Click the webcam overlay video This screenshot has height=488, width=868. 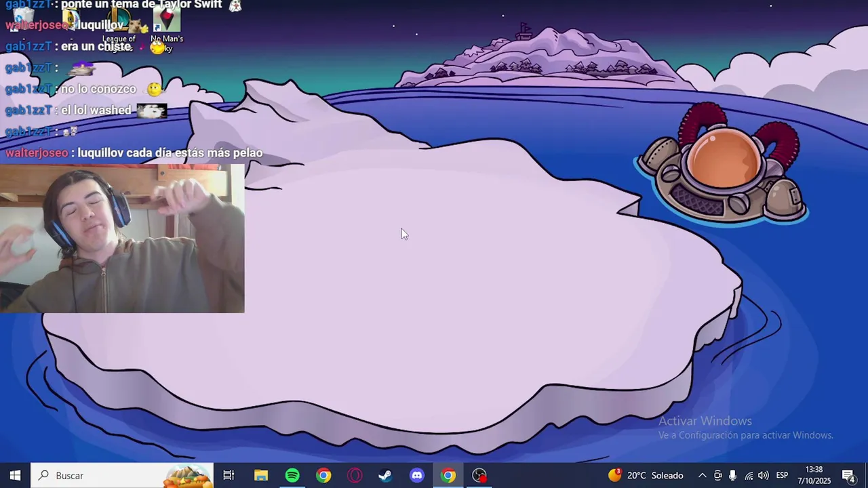tap(122, 239)
